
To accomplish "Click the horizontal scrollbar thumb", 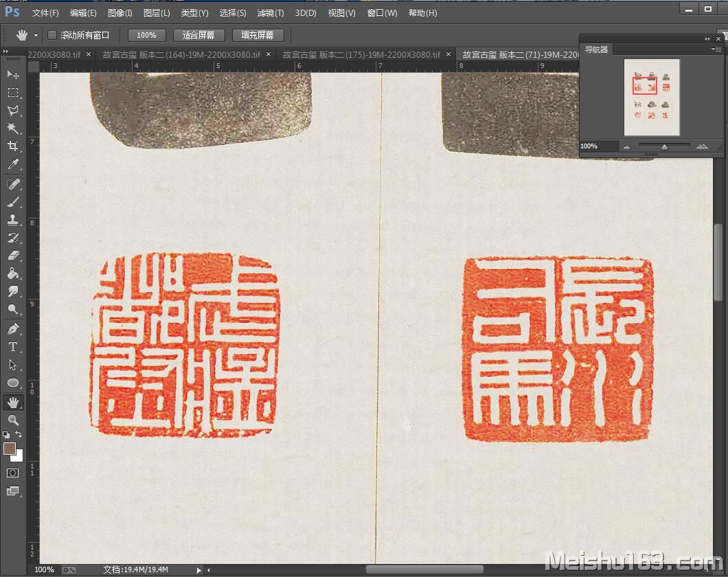I will pos(424,569).
